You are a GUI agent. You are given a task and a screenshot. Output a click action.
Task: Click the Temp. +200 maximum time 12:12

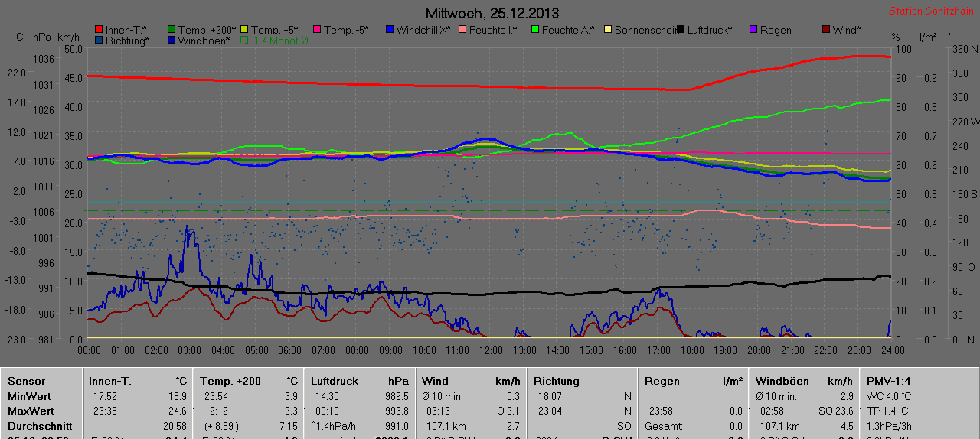(x=216, y=411)
